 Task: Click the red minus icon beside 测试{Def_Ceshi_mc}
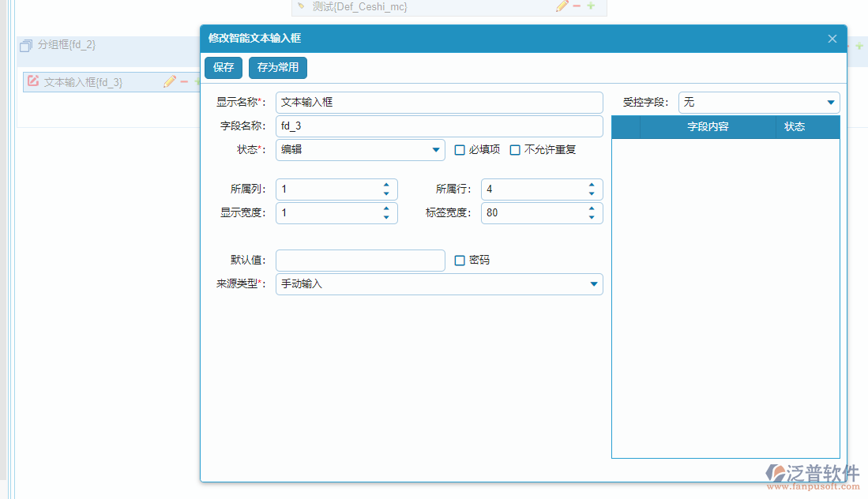click(x=576, y=6)
